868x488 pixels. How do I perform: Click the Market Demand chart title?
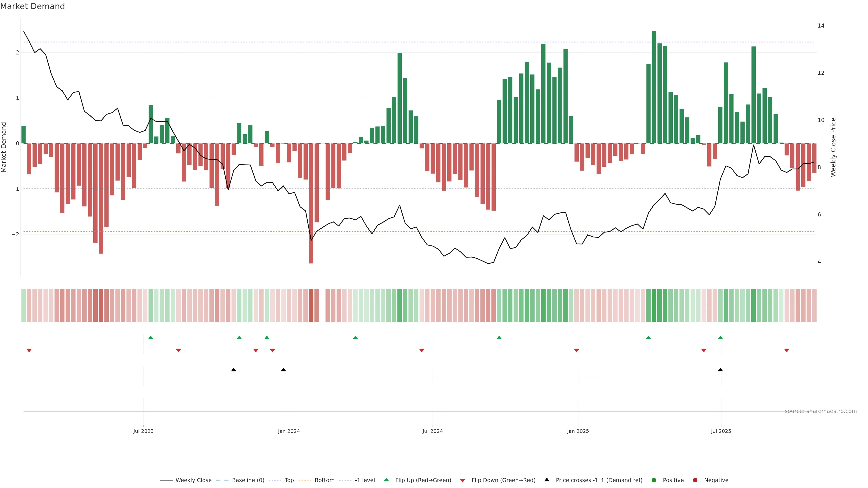(x=32, y=6)
